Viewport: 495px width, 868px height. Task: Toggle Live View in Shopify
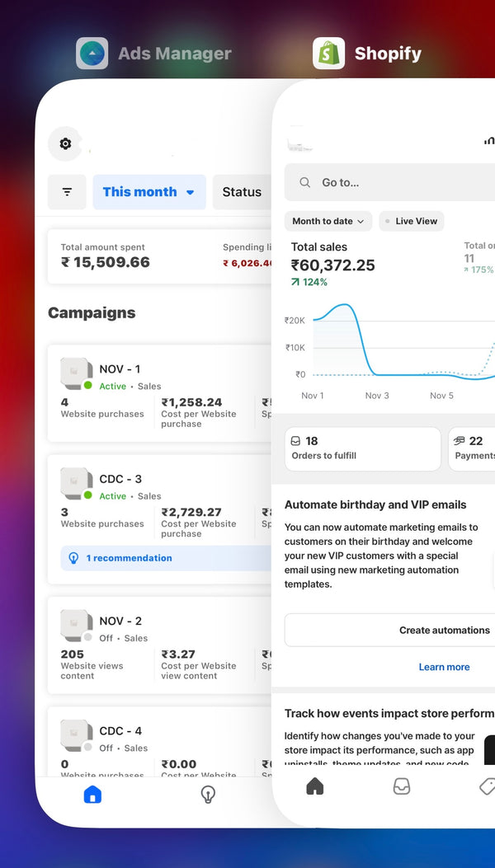[x=411, y=221]
